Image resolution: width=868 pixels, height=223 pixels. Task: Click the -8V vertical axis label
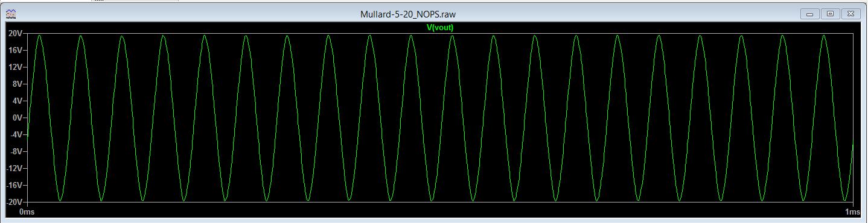point(16,152)
